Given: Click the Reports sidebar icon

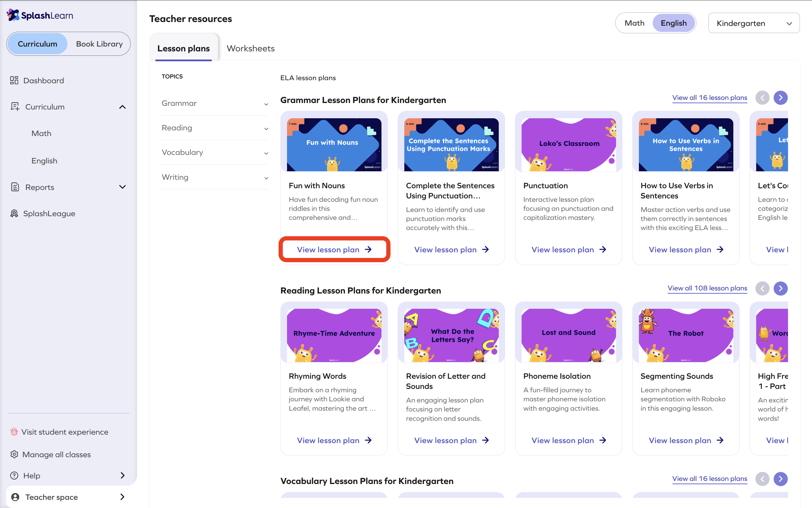Looking at the screenshot, I should pos(15,187).
